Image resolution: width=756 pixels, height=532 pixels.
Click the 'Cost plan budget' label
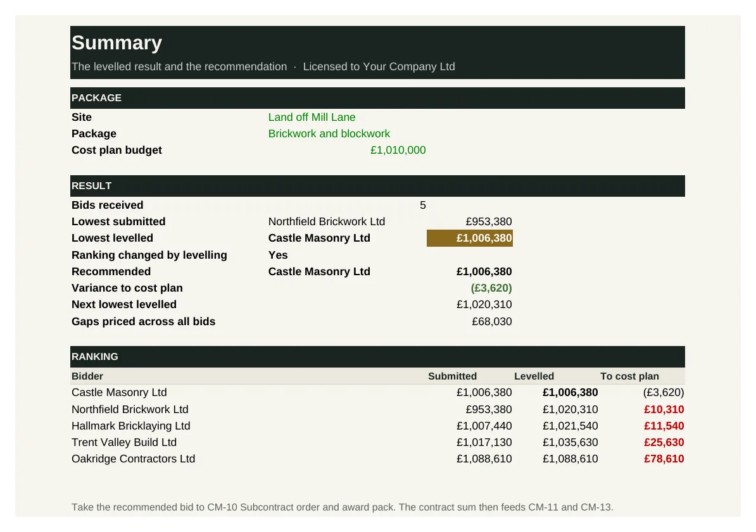click(x=117, y=150)
